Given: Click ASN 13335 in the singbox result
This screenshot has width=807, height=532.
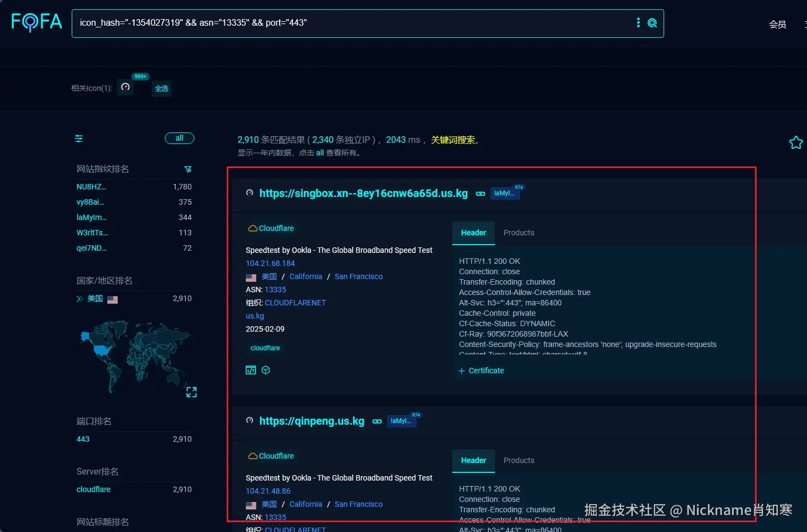Looking at the screenshot, I should [x=275, y=290].
